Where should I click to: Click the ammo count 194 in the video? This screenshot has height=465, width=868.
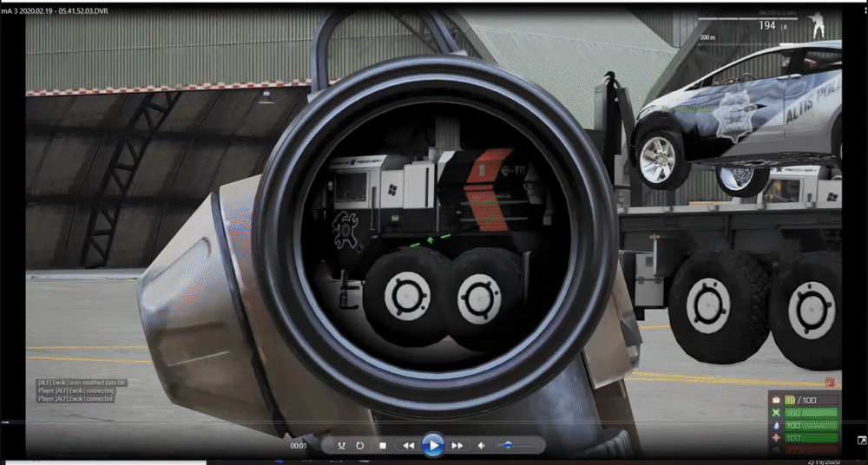click(766, 25)
